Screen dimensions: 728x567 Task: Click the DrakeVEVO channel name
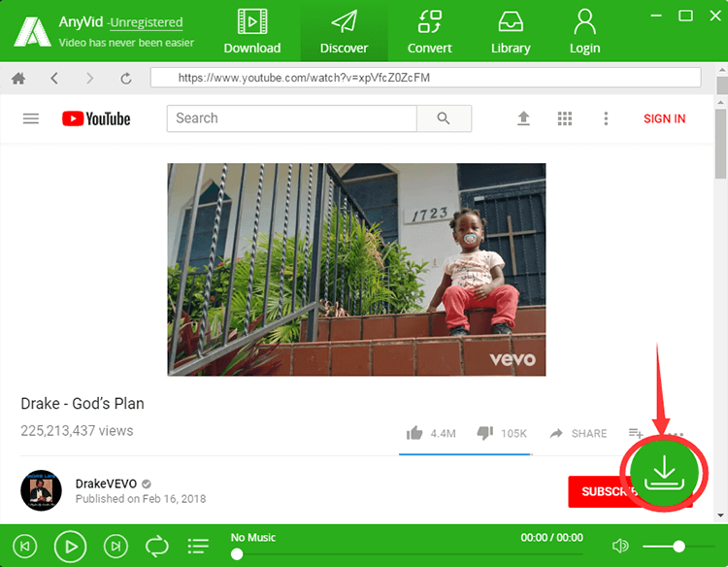pos(106,484)
